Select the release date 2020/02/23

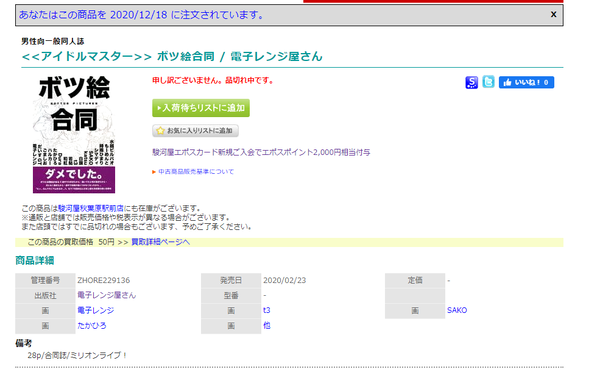285,280
